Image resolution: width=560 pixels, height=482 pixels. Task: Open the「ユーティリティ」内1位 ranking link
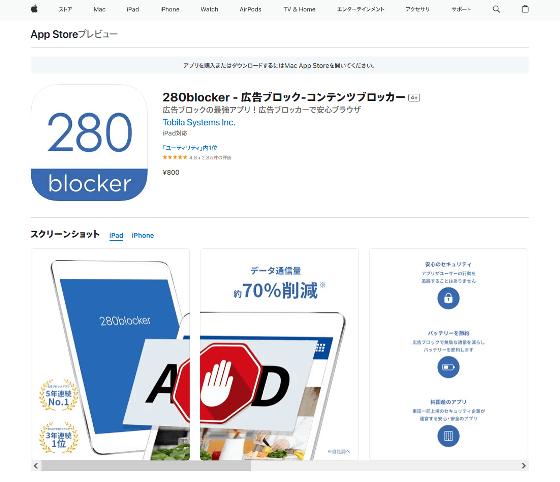(x=190, y=148)
